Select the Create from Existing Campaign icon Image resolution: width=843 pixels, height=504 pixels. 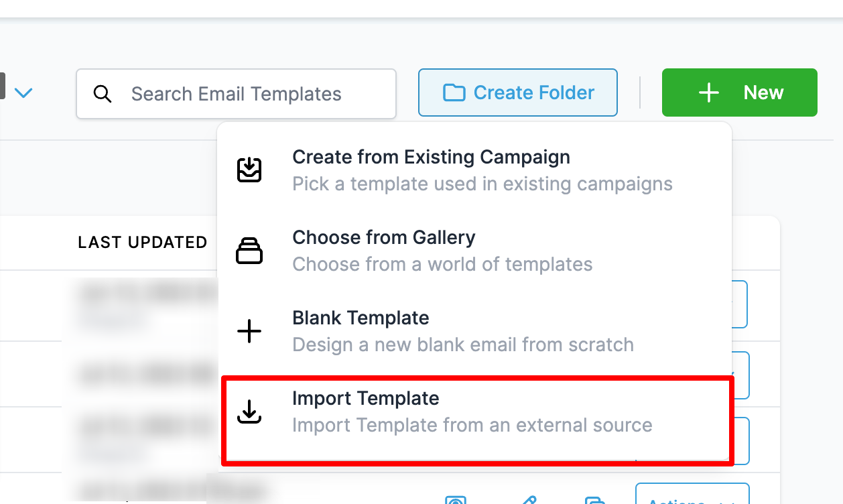[249, 170]
